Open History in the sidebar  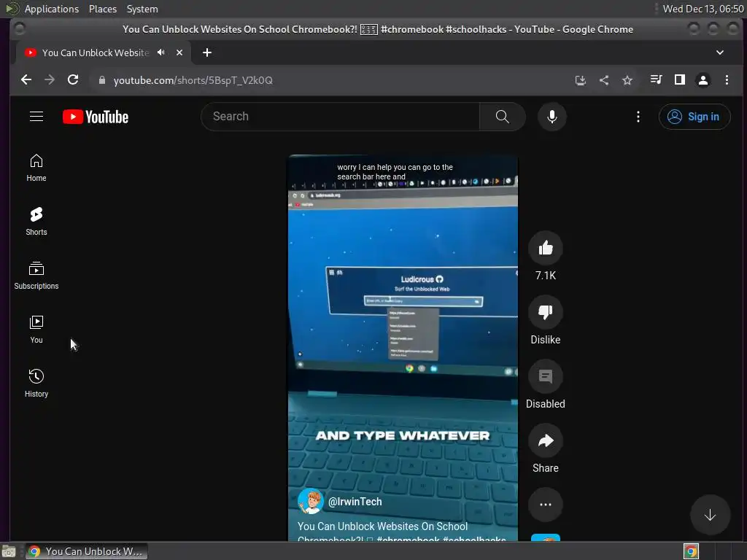36,384
